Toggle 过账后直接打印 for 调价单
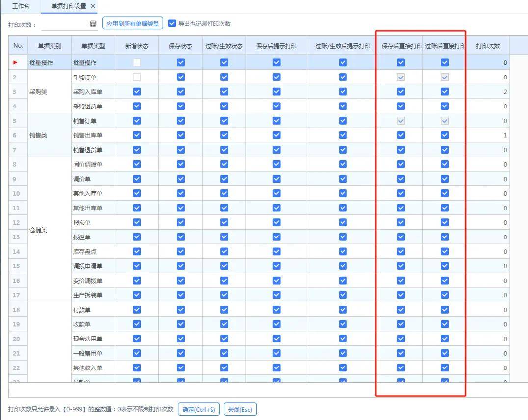 coord(444,179)
